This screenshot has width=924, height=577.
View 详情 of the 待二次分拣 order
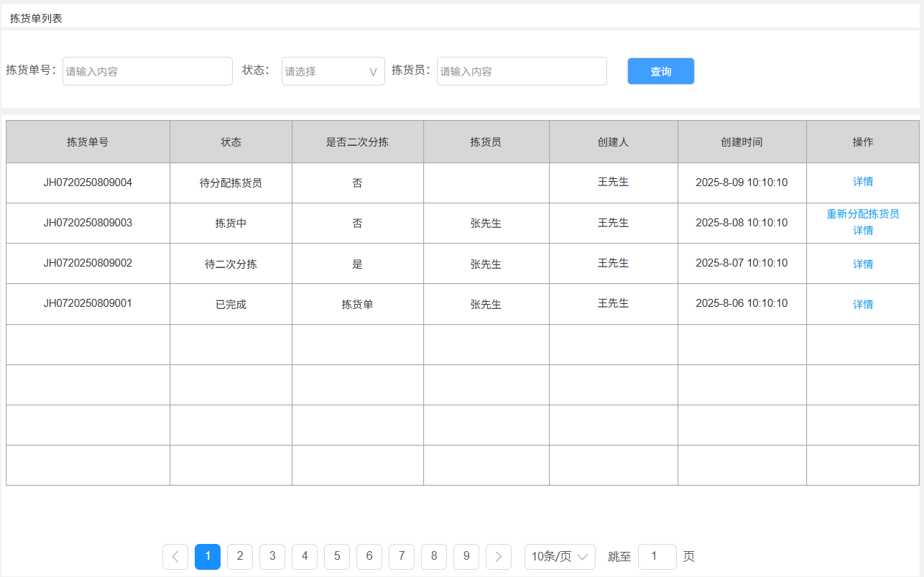[862, 264]
